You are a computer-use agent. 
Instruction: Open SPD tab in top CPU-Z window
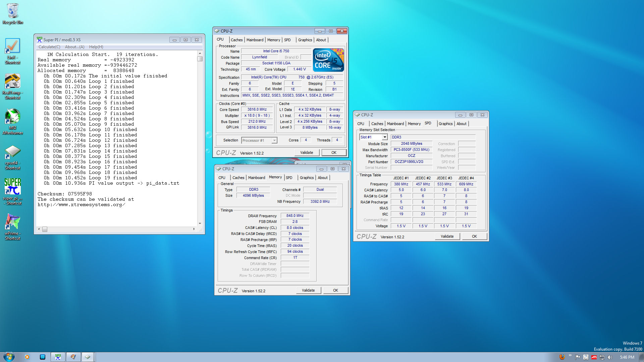(287, 40)
